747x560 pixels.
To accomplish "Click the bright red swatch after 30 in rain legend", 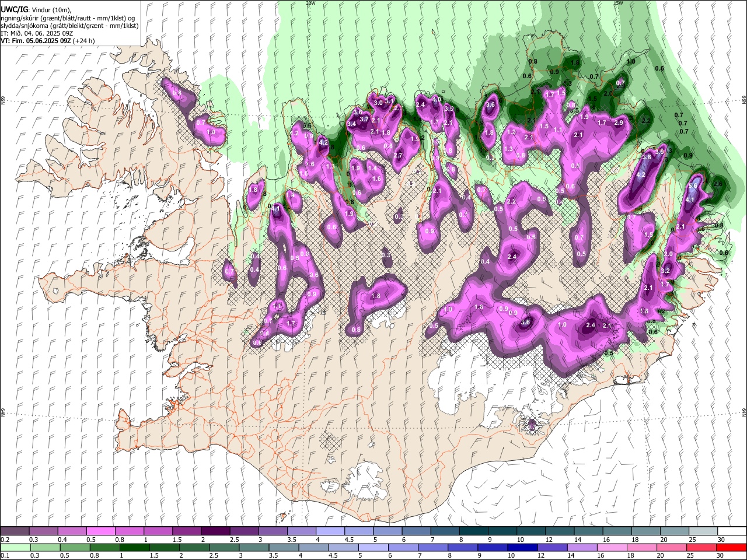I will (732, 548).
